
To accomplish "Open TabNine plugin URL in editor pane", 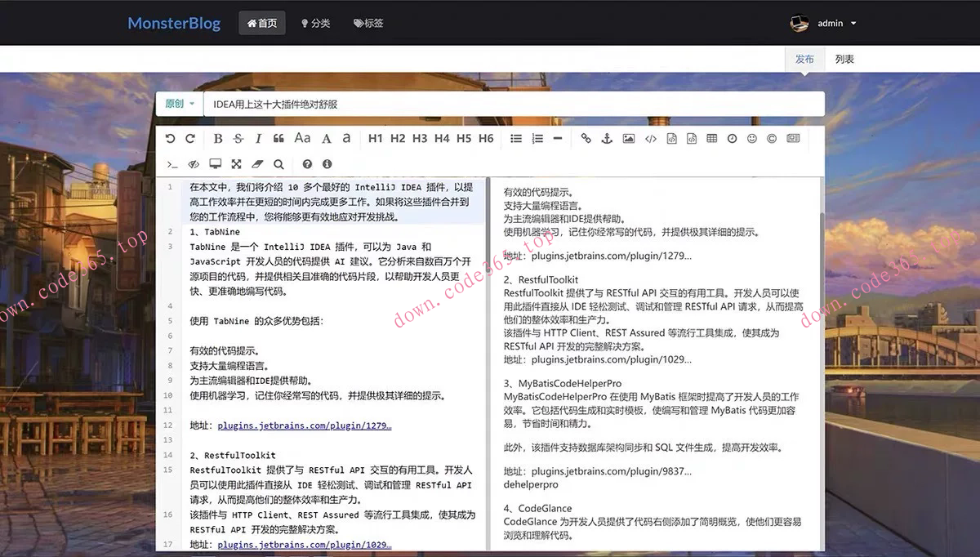I will pos(304,426).
